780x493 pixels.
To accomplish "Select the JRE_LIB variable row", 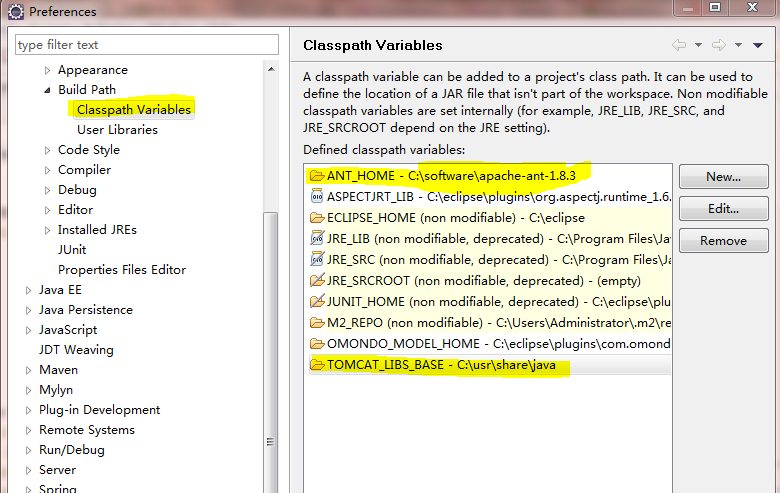I will pos(489,239).
